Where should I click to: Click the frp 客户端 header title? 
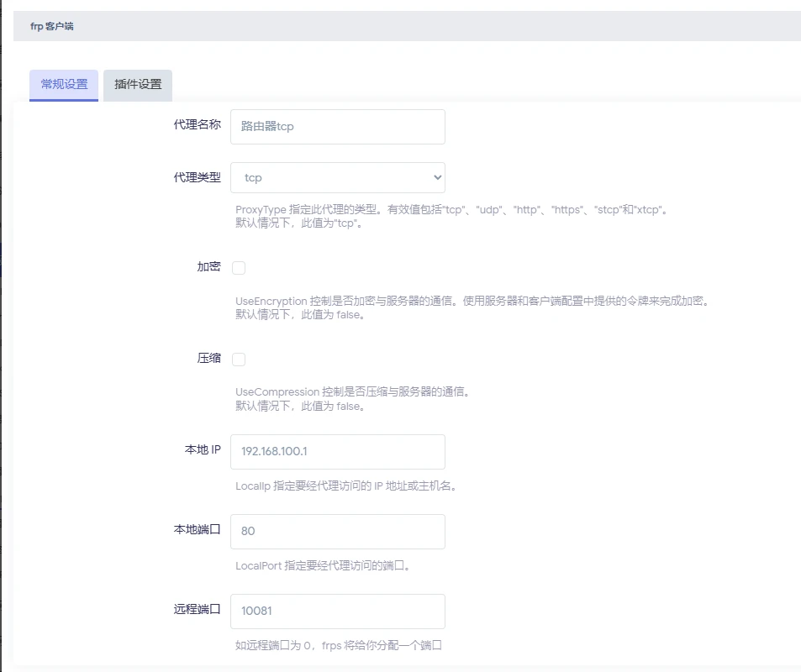[x=51, y=26]
